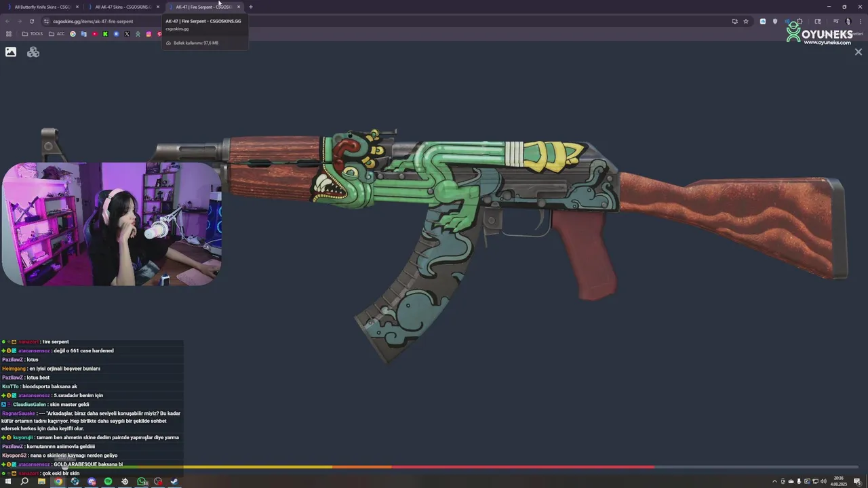Open the Instagram bookmark
This screenshot has width=868, height=488.
point(149,34)
